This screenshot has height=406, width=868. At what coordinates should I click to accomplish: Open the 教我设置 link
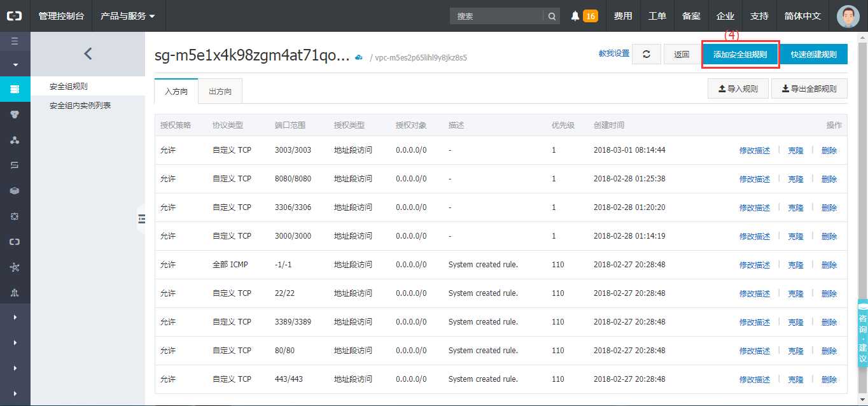click(613, 53)
